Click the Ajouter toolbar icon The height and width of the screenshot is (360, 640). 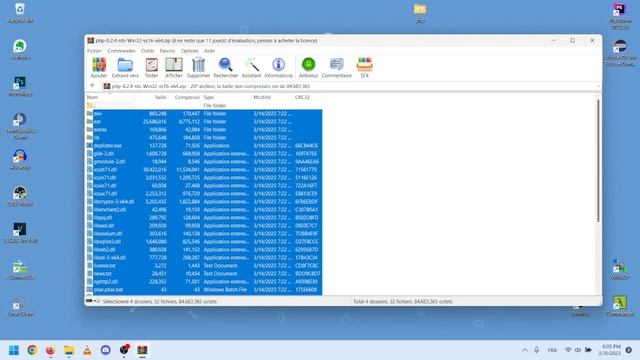click(x=99, y=67)
